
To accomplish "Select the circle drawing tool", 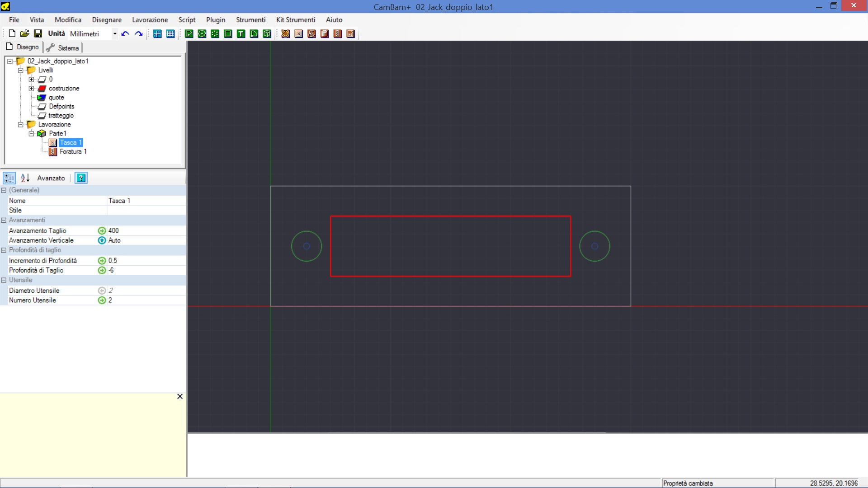I will click(x=202, y=33).
